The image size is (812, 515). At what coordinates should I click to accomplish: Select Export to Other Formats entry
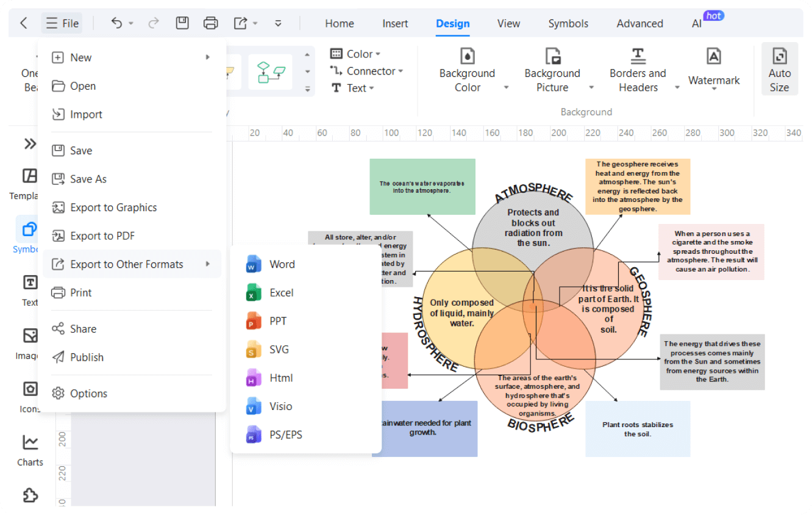tap(132, 264)
